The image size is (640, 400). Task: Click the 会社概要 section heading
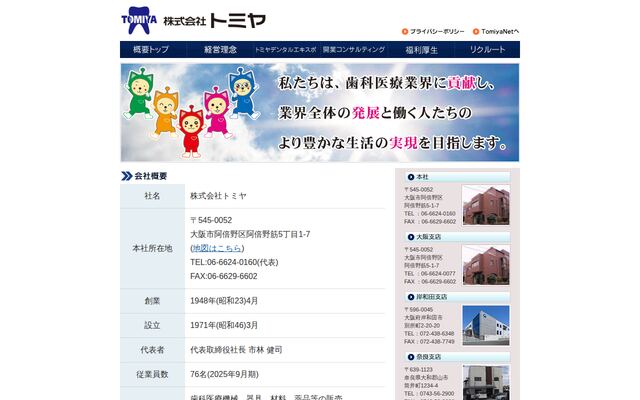pos(151,176)
